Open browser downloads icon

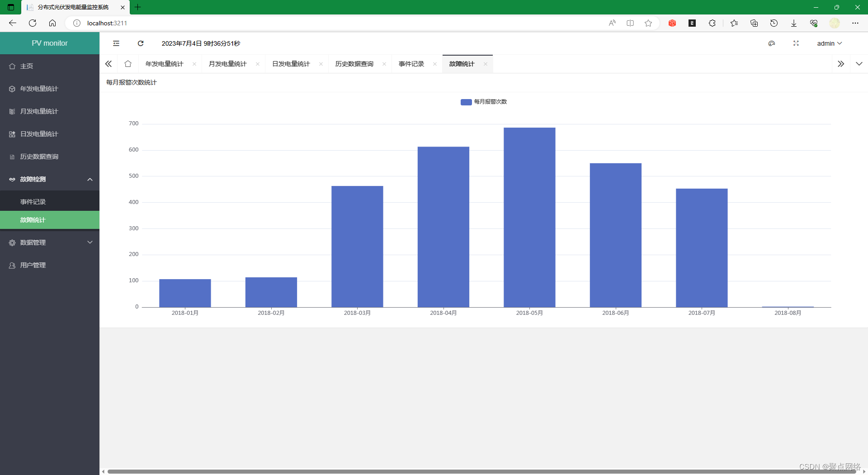pos(794,23)
